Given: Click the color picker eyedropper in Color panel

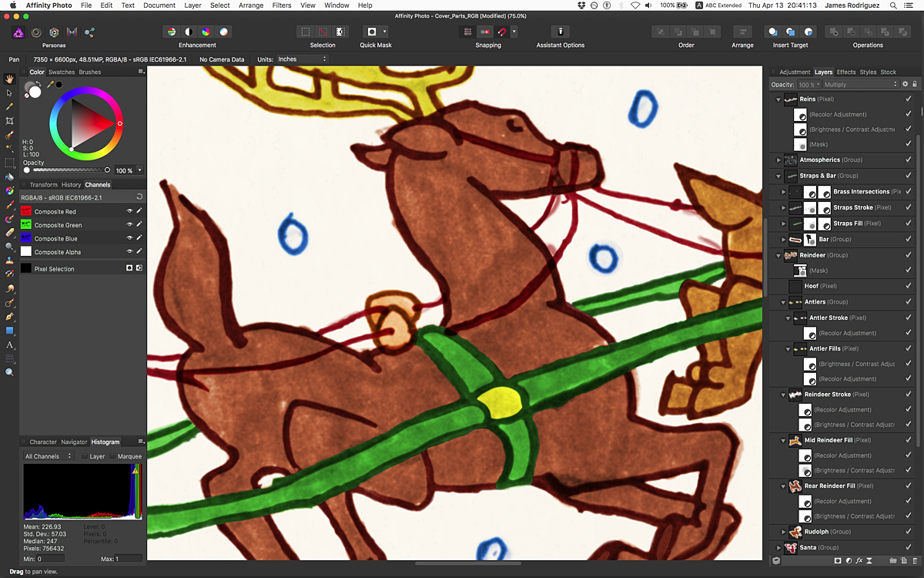Looking at the screenshot, I should click(x=51, y=85).
